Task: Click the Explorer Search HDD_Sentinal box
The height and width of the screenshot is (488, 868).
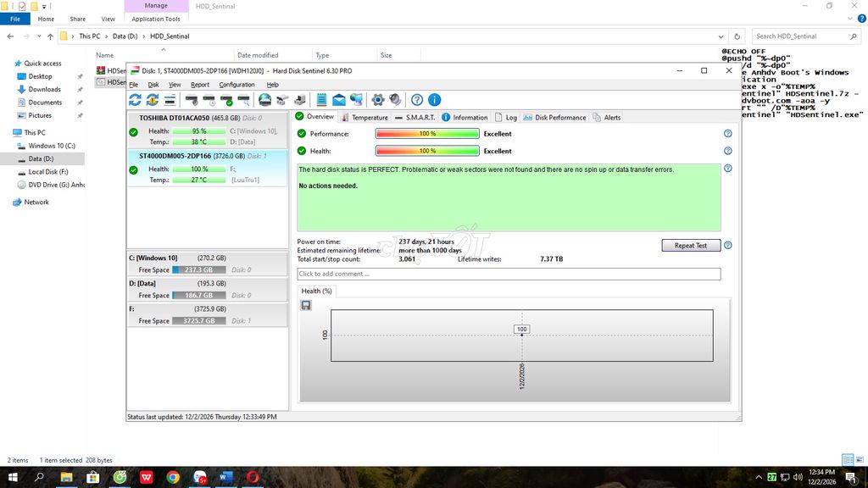Action: click(x=805, y=36)
